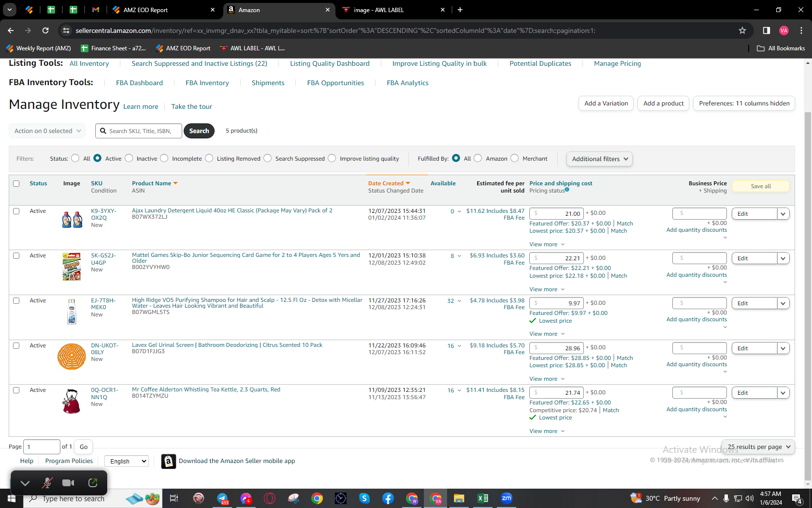The image size is (812, 508).
Task: Toggle the camera in the floating meeting bar
Action: point(68,482)
